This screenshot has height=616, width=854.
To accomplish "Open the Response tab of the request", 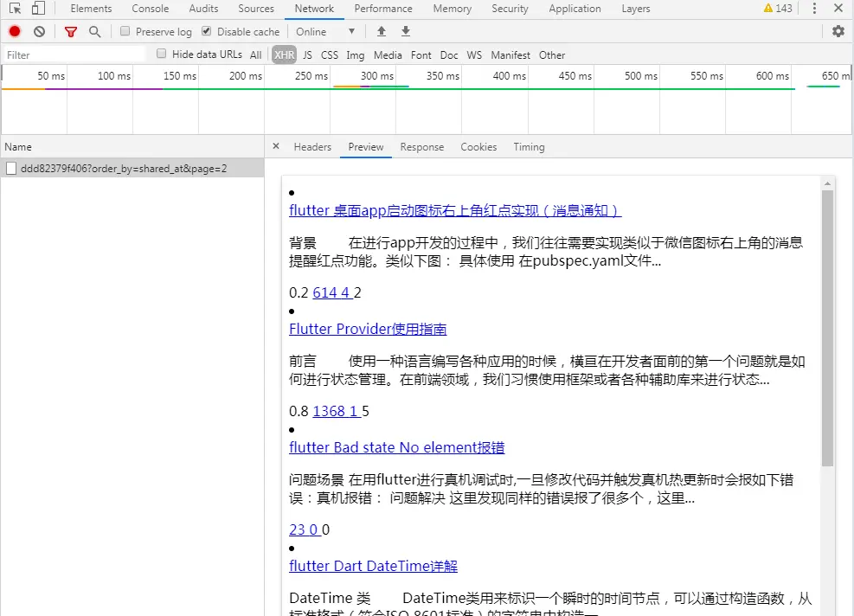I will click(422, 147).
